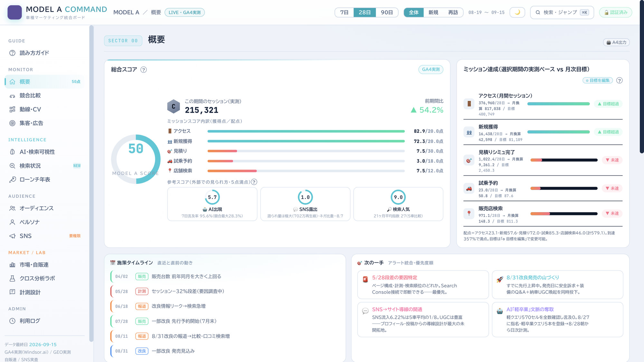This screenshot has height=362, width=644.
Task: Click the sidebar vertical scrollbar
Action: point(91,184)
